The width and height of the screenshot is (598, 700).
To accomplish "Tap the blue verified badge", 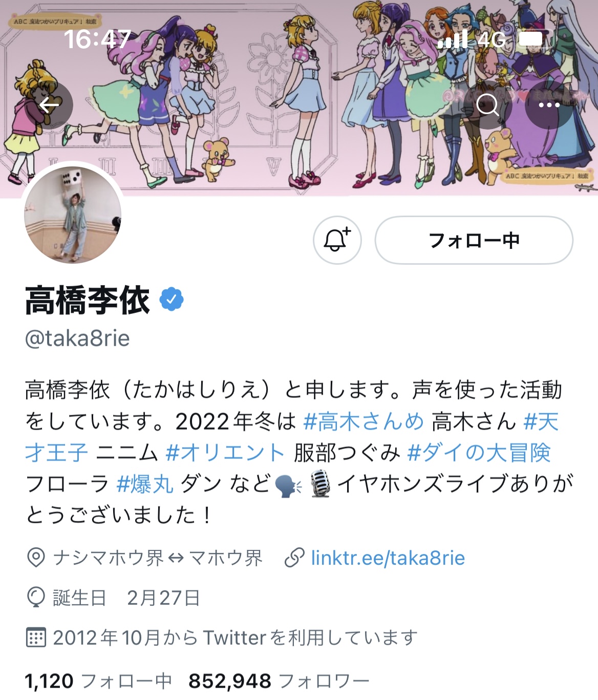I will coord(172,300).
